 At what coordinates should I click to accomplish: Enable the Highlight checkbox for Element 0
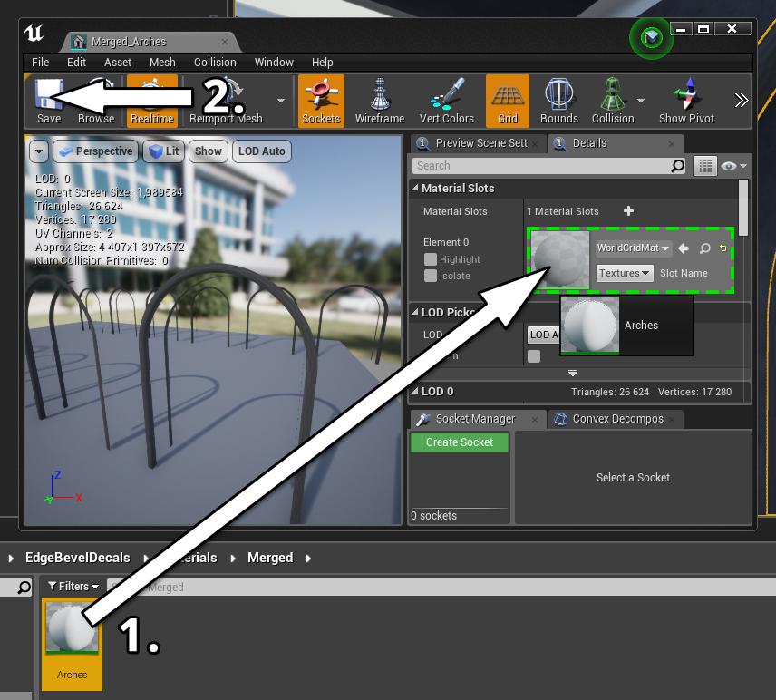click(x=431, y=259)
